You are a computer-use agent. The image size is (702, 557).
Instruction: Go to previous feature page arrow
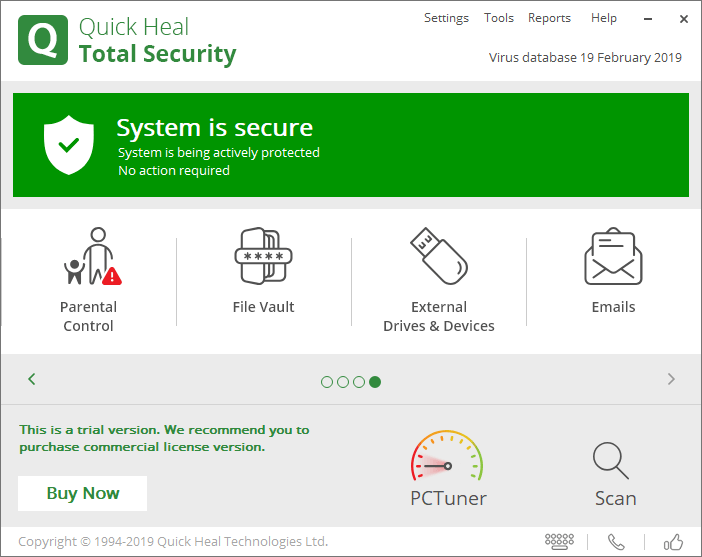coord(32,379)
